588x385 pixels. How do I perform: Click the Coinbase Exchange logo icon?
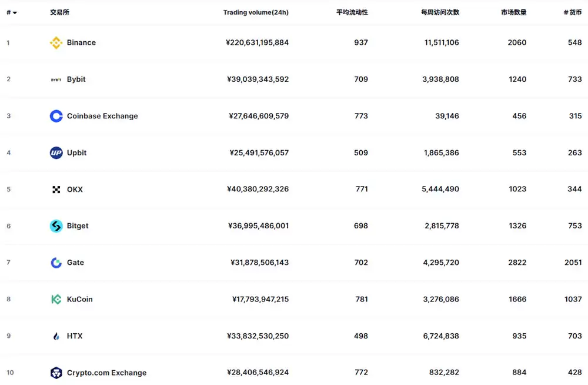[x=56, y=116]
